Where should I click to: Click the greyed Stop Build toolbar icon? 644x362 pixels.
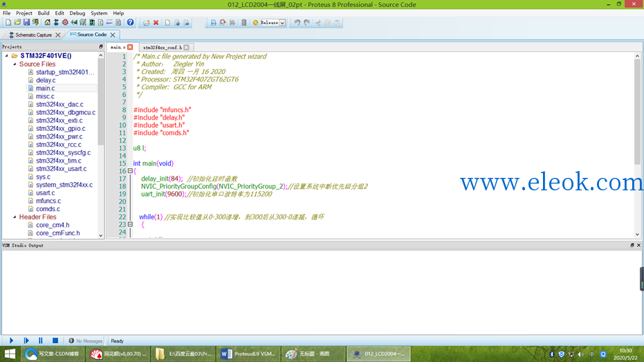(x=232, y=23)
